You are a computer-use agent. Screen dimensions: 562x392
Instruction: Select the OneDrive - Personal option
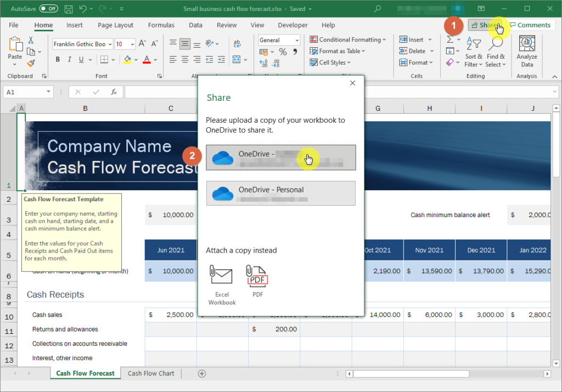281,194
